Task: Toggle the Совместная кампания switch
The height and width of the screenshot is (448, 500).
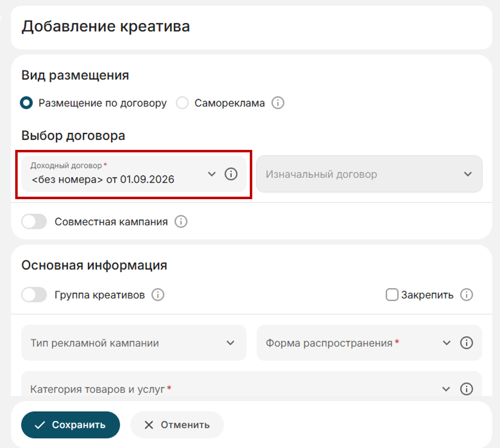Action: [34, 222]
